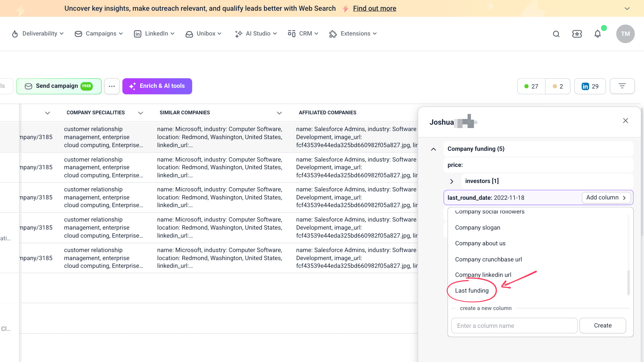Screen dimensions: 644x362
Task: Click the CRM board icon
Action: pyautogui.click(x=291, y=34)
